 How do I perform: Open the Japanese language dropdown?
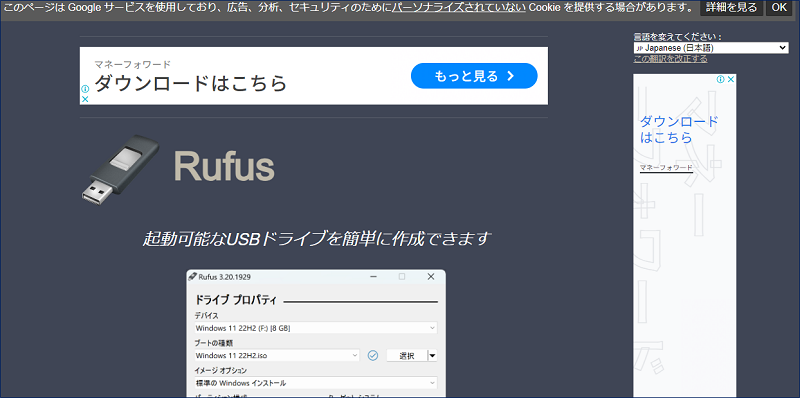point(711,48)
